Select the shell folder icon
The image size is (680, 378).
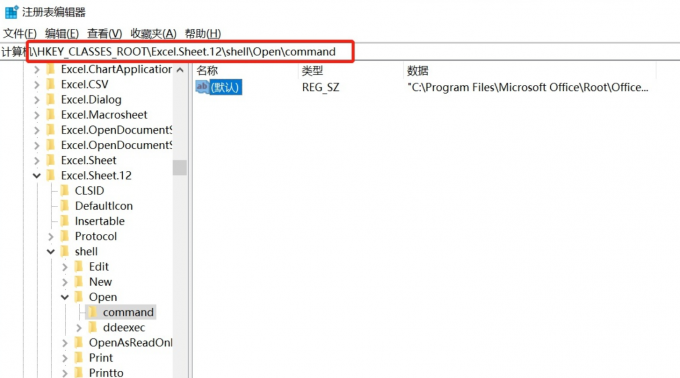[65, 251]
